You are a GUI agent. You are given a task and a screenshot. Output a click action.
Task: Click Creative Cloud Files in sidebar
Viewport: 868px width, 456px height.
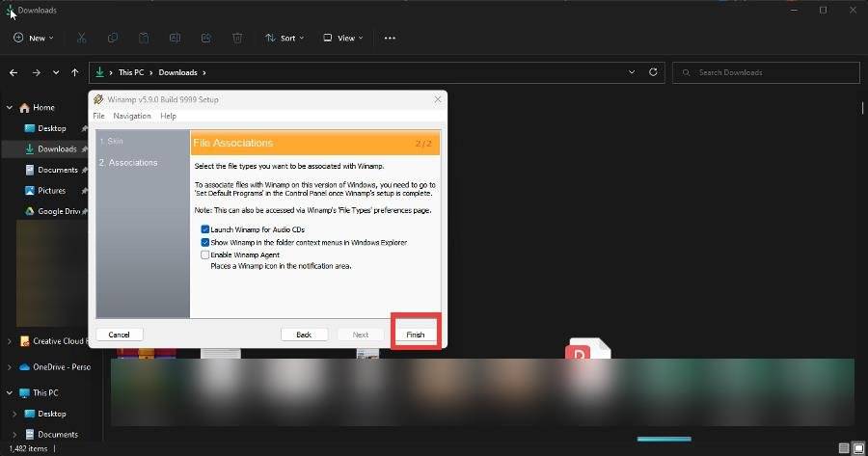(53, 341)
